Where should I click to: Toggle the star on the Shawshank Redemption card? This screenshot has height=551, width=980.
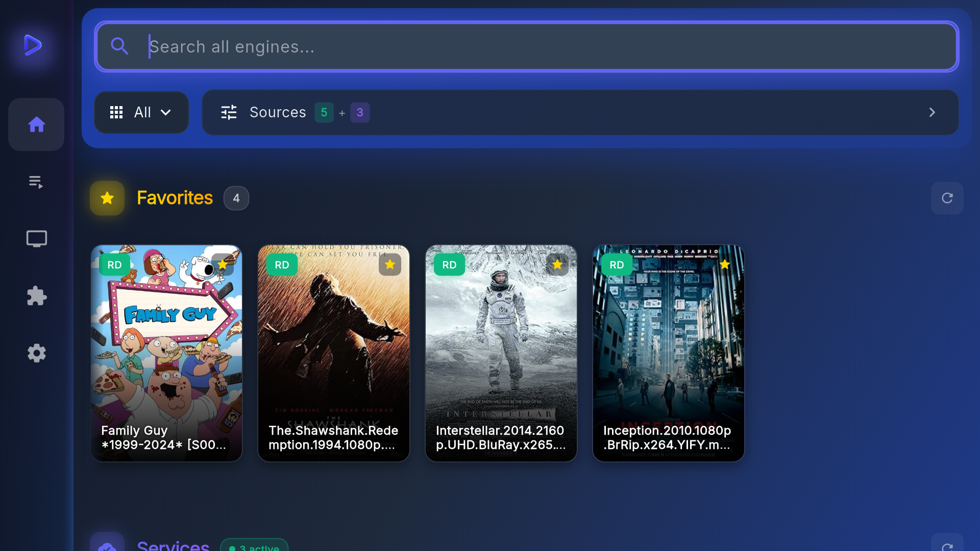pyautogui.click(x=390, y=264)
